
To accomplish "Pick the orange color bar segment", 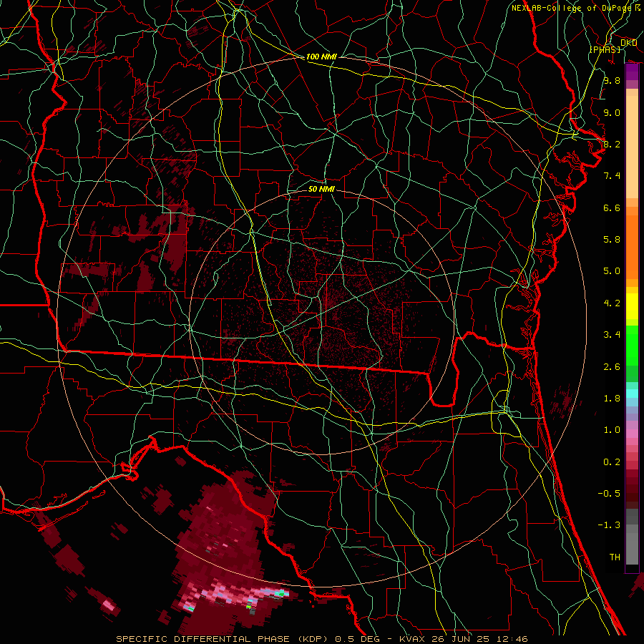I will coord(632,248).
